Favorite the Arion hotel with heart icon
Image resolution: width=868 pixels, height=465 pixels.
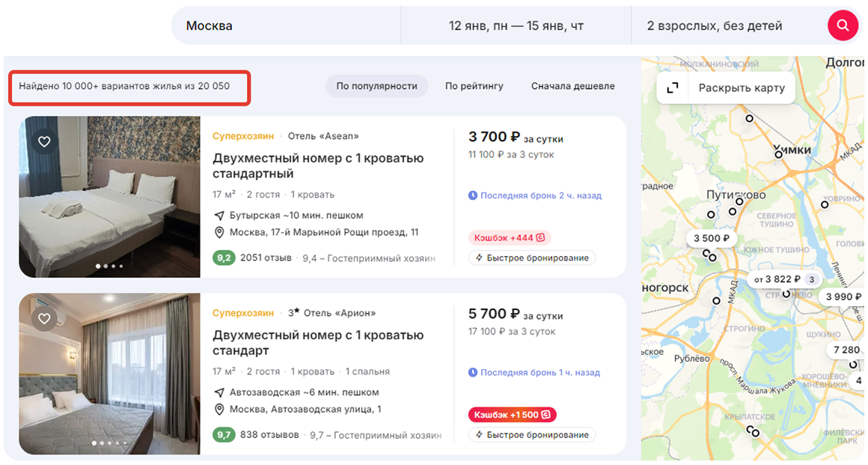[44, 318]
